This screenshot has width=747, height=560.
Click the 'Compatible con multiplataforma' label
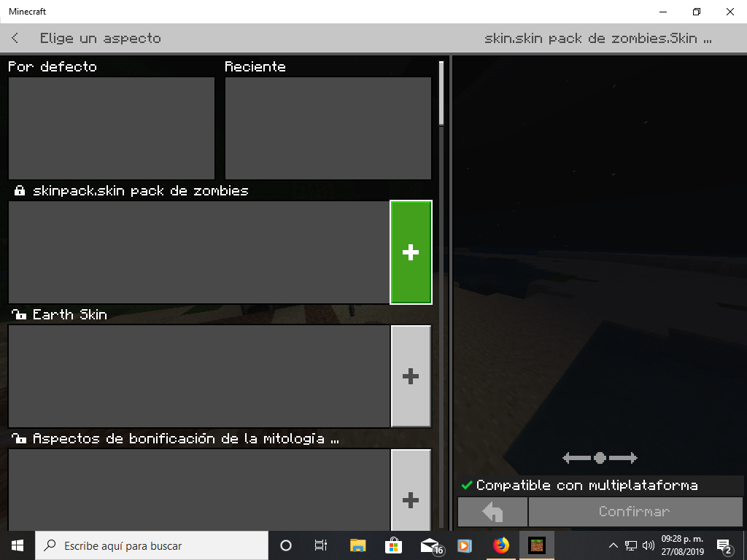[x=587, y=485]
